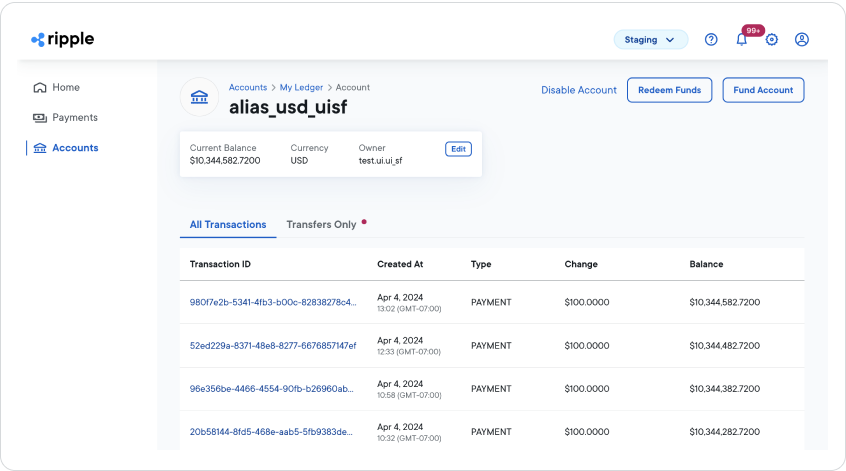This screenshot has height=471, width=846.
Task: Click the Type column header
Action: [x=481, y=264]
